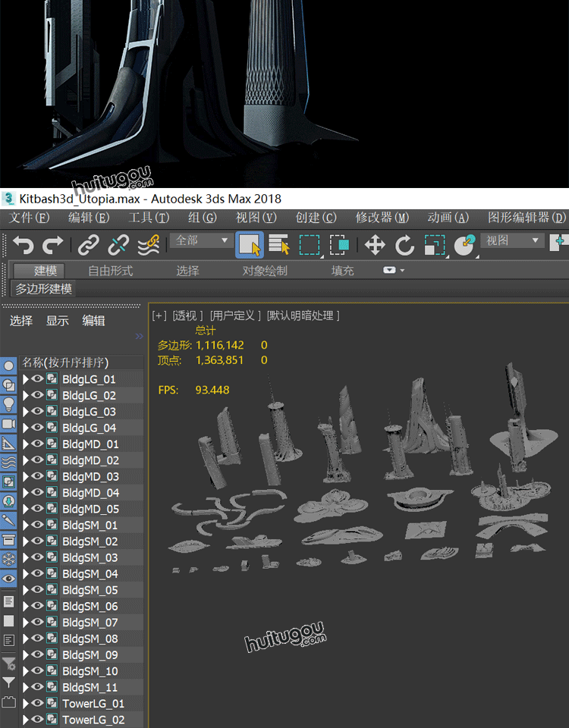Open the 修改器(M) menu
Screen dimensions: 569x728
point(382,218)
